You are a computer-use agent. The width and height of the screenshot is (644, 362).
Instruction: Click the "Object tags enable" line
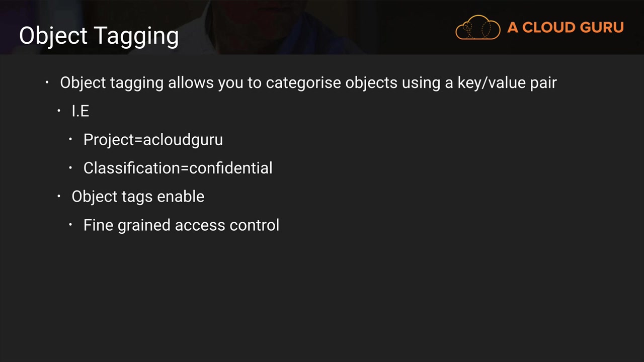pos(138,197)
